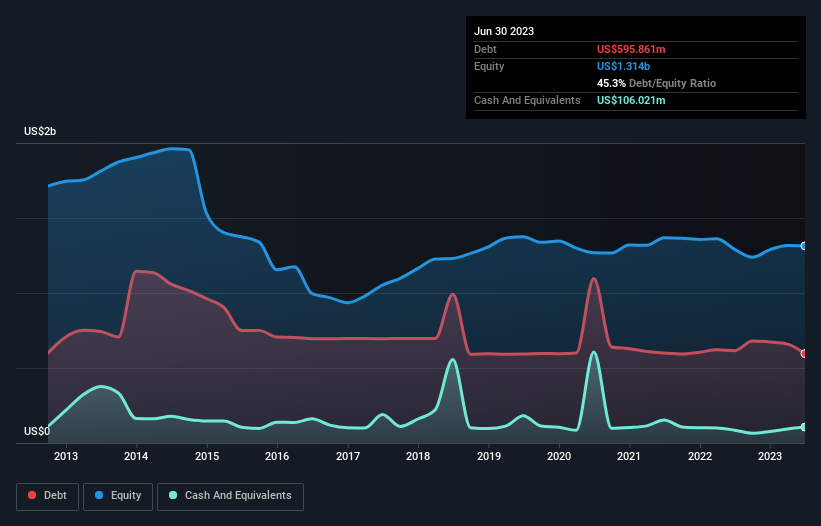
Task: Click the Debt row label in tooltip
Action: [x=485, y=49]
